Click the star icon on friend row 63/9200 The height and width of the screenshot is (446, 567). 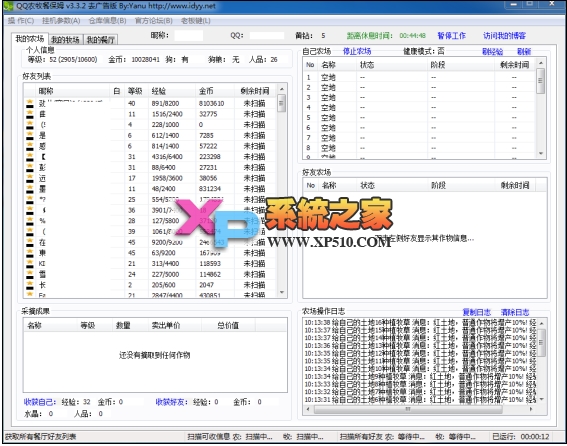pos(30,253)
